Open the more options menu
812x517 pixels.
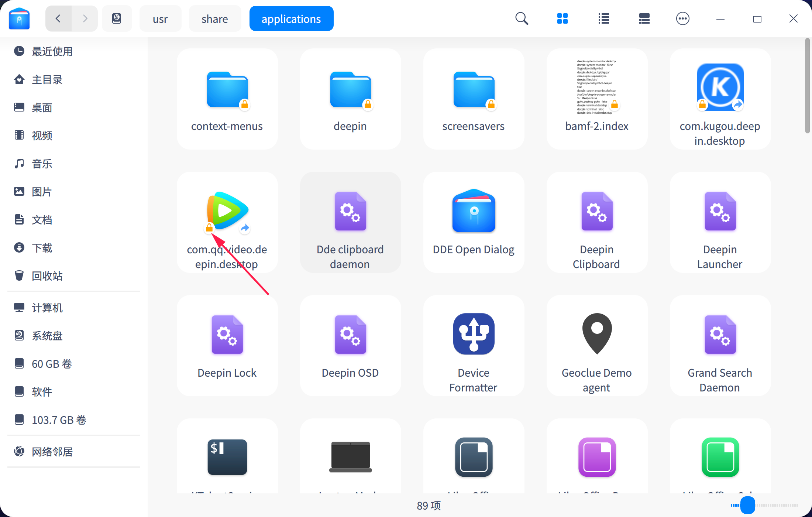(682, 18)
